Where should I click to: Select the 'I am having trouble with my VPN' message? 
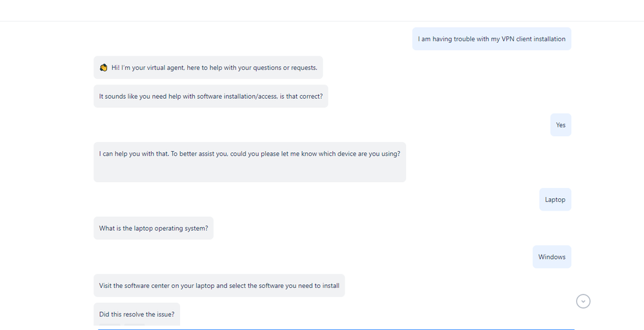tap(492, 39)
